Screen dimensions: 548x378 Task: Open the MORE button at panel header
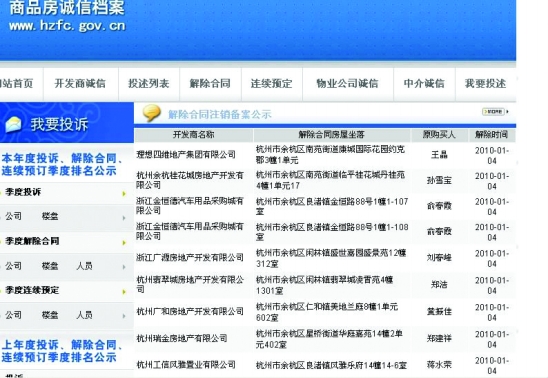(495, 111)
